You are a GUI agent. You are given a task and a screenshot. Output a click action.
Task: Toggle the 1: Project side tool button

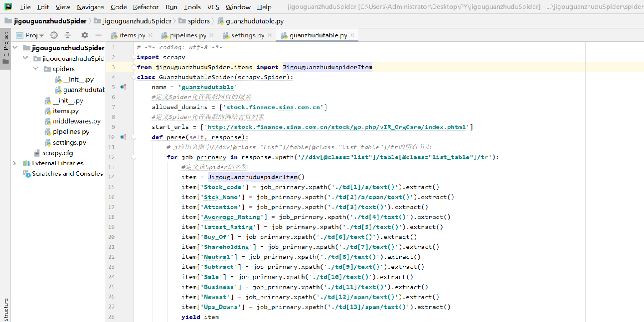(x=5, y=50)
